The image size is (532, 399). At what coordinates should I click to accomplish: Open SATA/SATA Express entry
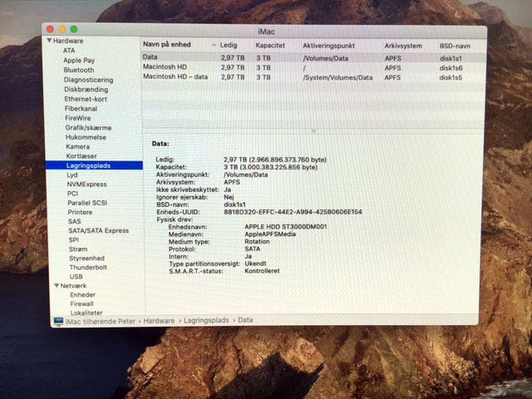point(99,231)
